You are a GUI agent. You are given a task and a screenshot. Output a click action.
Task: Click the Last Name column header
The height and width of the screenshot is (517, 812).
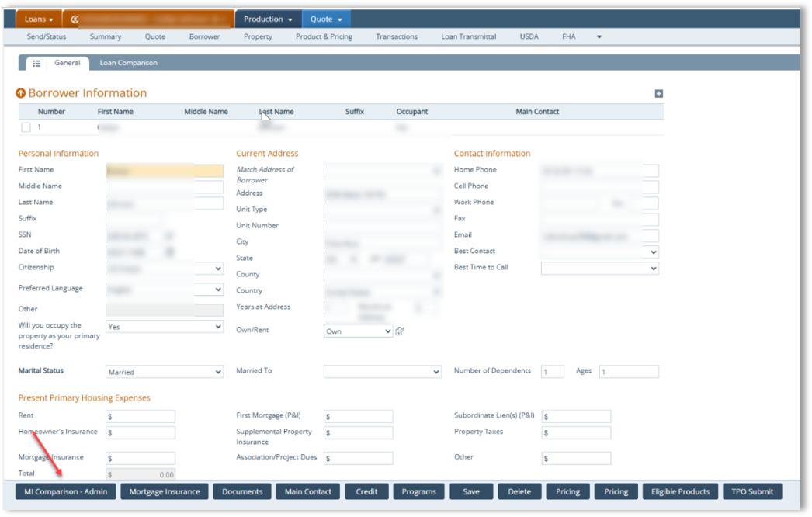pyautogui.click(x=276, y=111)
